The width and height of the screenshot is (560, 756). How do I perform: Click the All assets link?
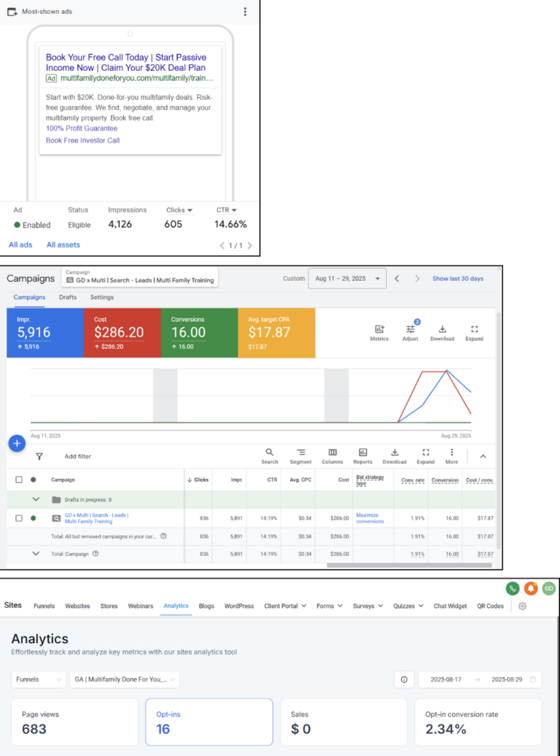(63, 245)
